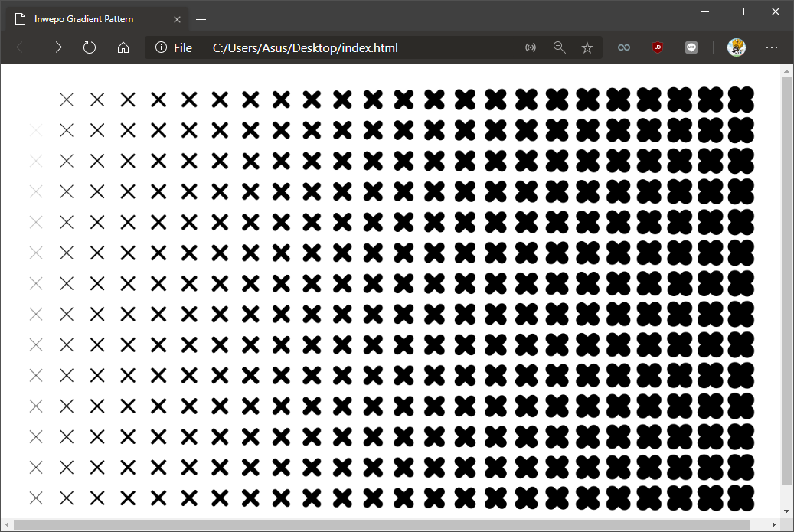Add this page to favorites

587,47
